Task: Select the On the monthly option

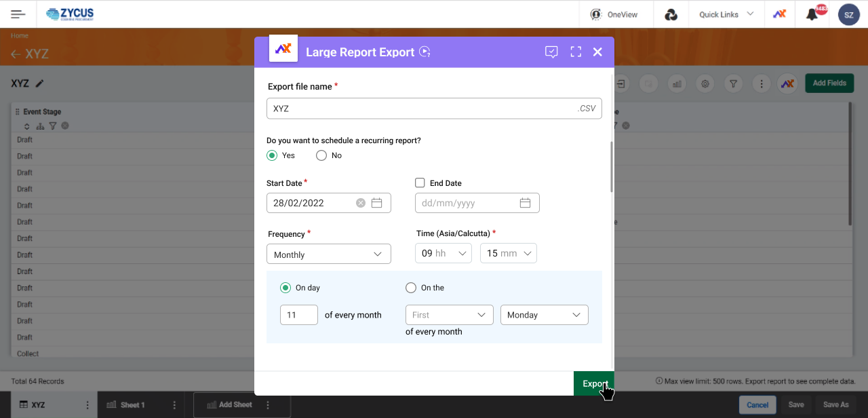Action: pos(411,287)
